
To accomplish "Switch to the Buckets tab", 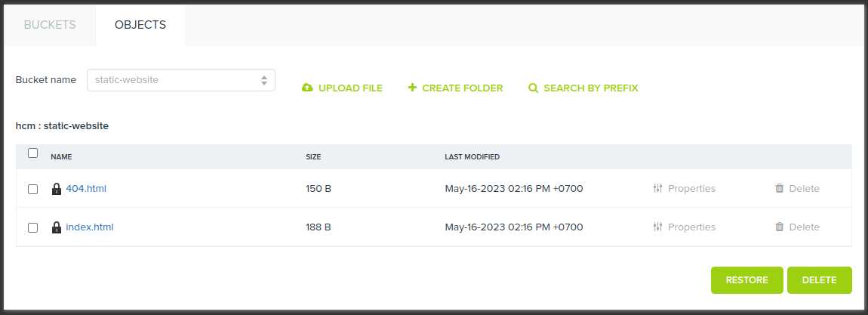I will pyautogui.click(x=50, y=25).
